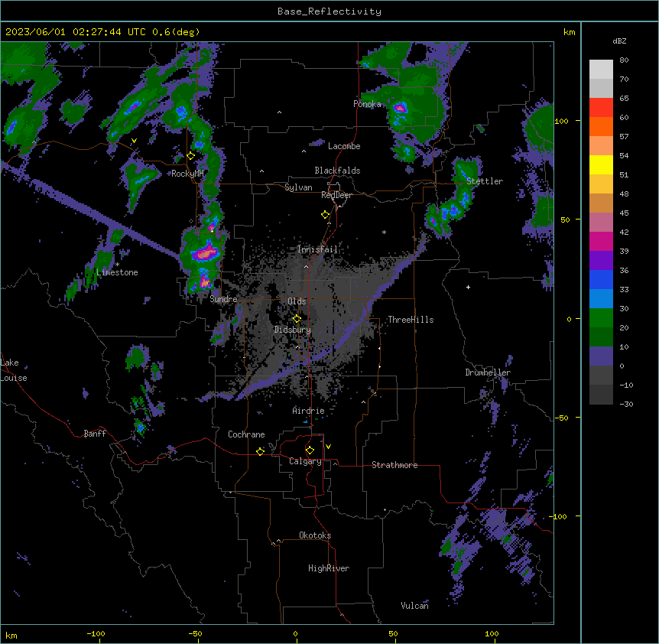The height and width of the screenshot is (644, 659).
Task: Click the storm cell core east of Ponoka
Action: [400, 109]
